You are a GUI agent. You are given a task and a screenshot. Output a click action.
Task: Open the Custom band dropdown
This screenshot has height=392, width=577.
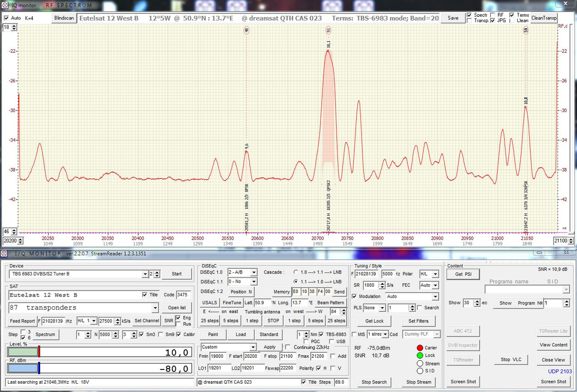point(253,347)
